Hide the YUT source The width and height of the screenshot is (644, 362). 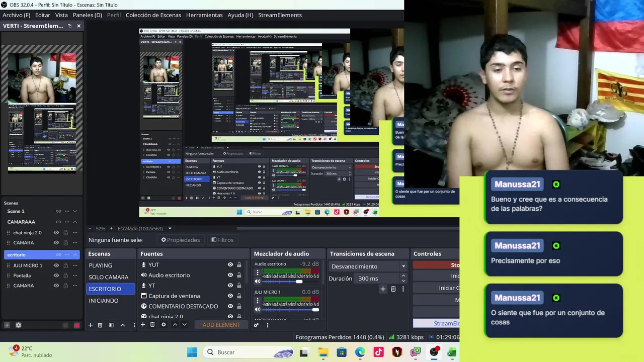click(x=230, y=265)
